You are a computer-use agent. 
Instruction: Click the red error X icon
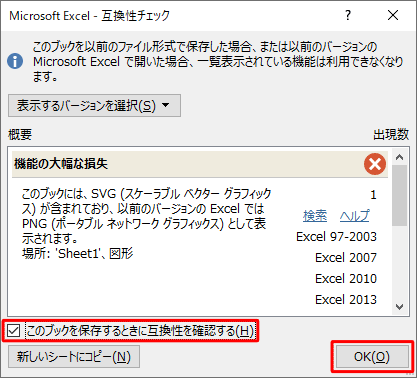[x=375, y=164]
